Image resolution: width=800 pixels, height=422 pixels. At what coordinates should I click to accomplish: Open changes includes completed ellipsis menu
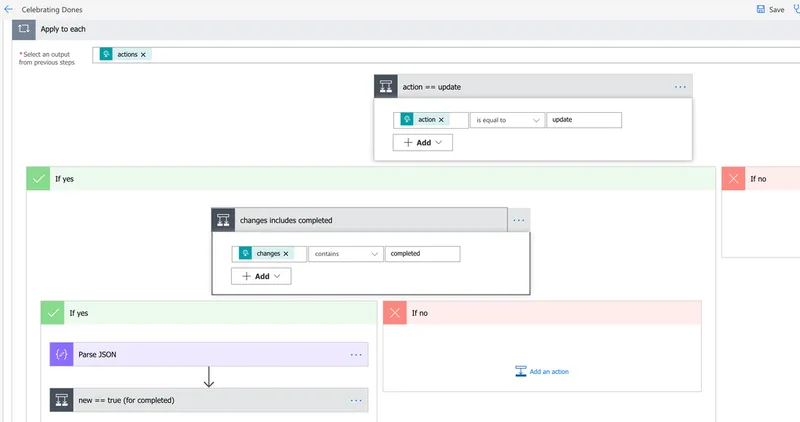pyautogui.click(x=519, y=220)
